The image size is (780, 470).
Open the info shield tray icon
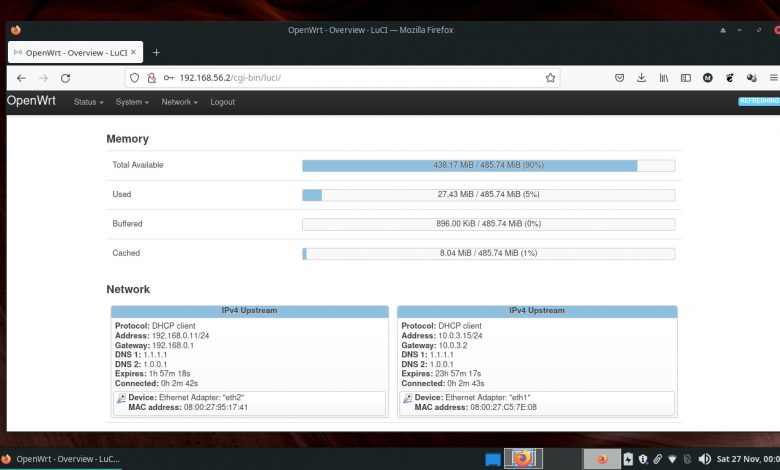(x=643, y=459)
